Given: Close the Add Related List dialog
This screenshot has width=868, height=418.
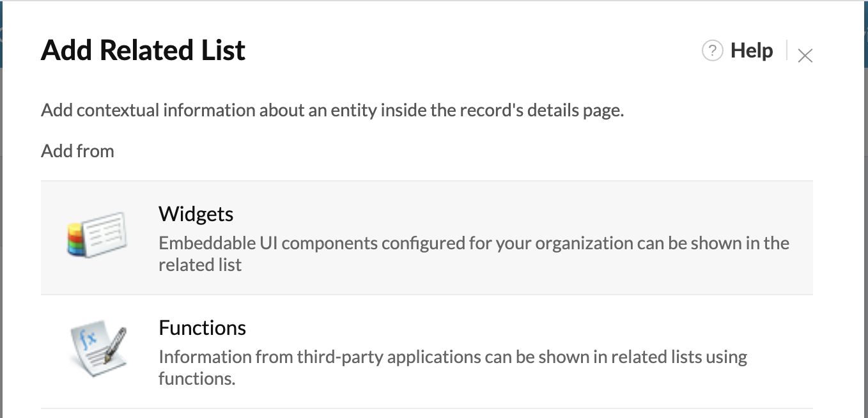Looking at the screenshot, I should pos(805,56).
